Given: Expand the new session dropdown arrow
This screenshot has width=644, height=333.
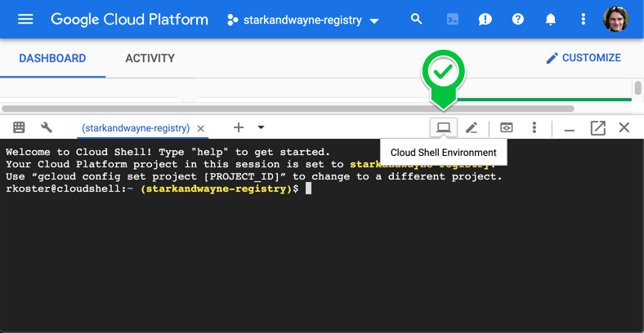Looking at the screenshot, I should coord(261,127).
